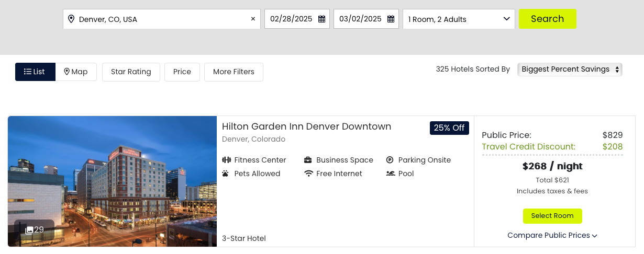Click the Includes taxes & fees text
Screen dimensions: 644x254
point(552,191)
